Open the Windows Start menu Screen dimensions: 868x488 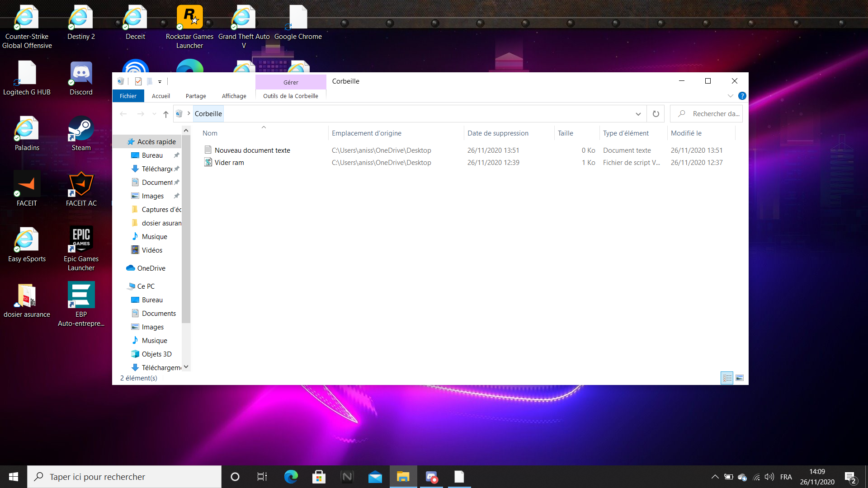click(x=14, y=477)
